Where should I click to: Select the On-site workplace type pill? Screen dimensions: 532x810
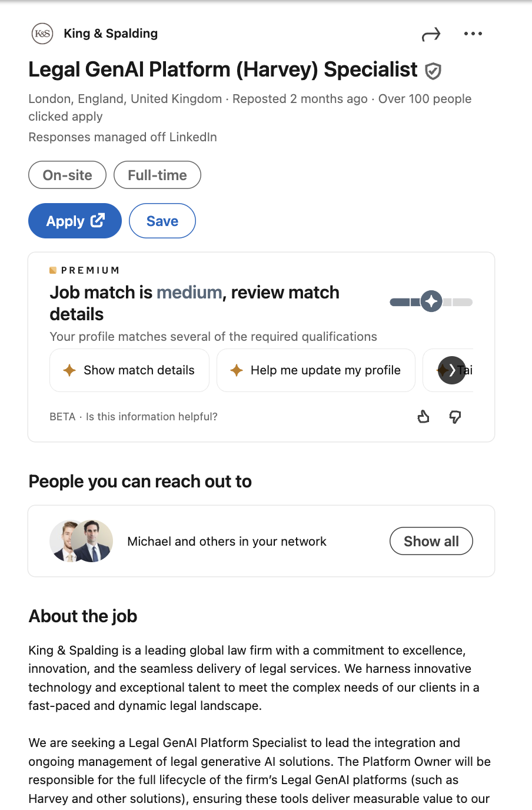tap(67, 175)
